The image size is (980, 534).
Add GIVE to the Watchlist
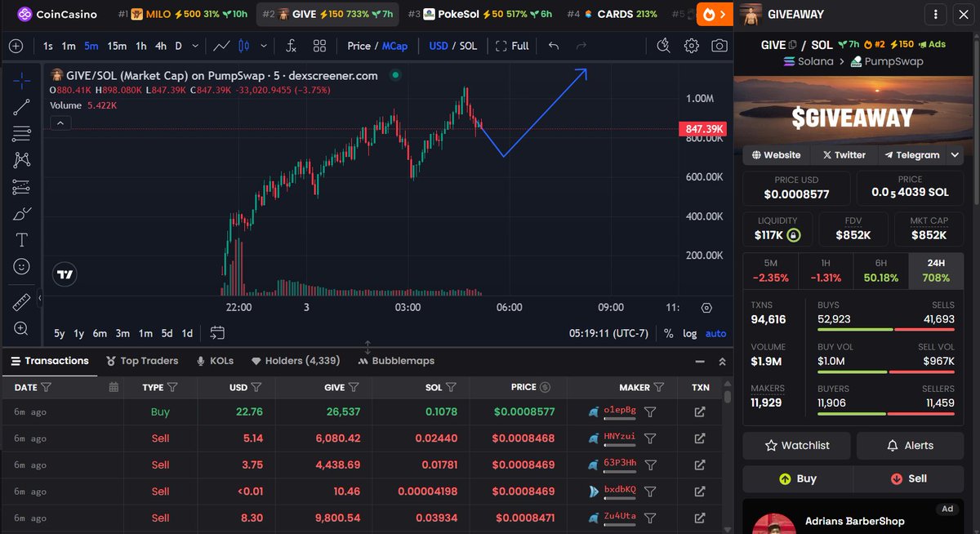(x=797, y=445)
